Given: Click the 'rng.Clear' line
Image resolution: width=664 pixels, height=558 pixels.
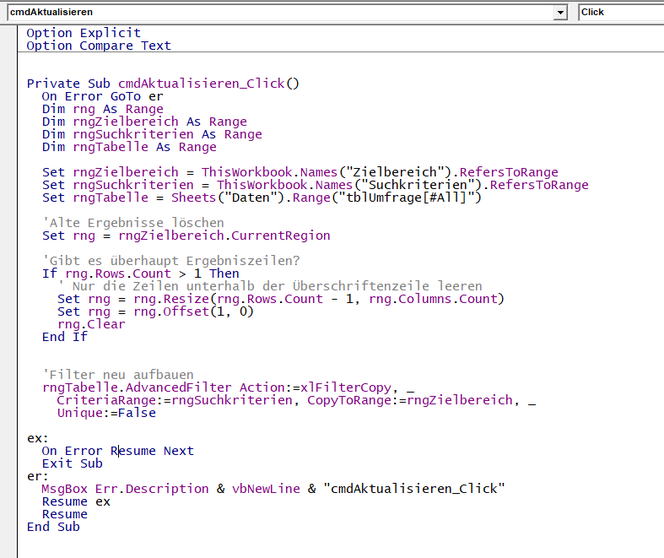Looking at the screenshot, I should tap(91, 324).
